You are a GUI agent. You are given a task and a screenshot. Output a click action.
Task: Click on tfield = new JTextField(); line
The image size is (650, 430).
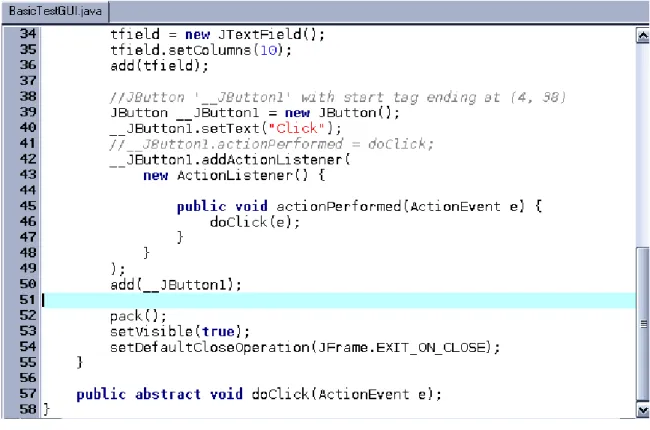(217, 34)
